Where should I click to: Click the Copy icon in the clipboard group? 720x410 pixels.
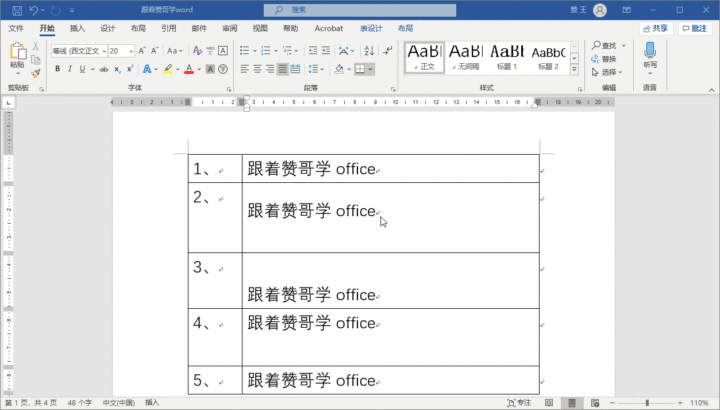[x=35, y=60]
